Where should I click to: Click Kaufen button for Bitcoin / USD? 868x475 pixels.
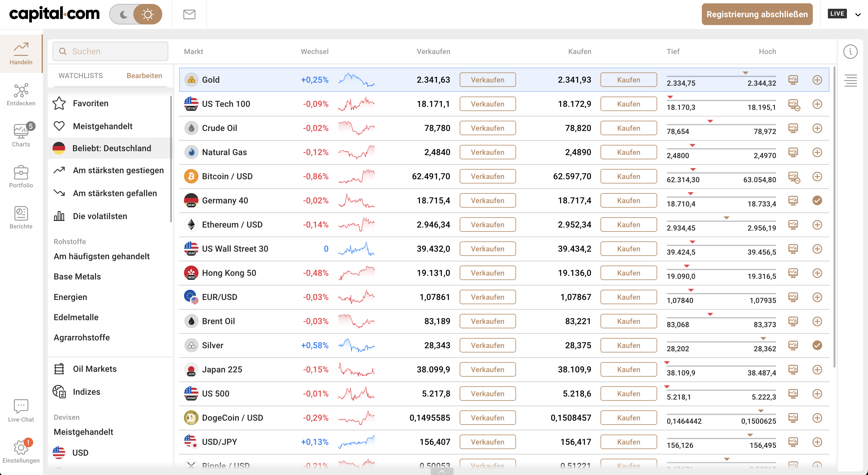pos(629,176)
